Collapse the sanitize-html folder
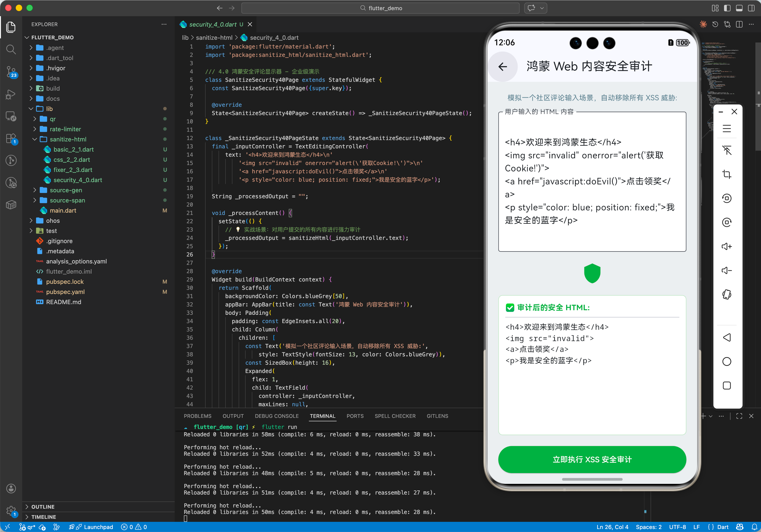Viewport: 761px width, 532px height. (68, 139)
